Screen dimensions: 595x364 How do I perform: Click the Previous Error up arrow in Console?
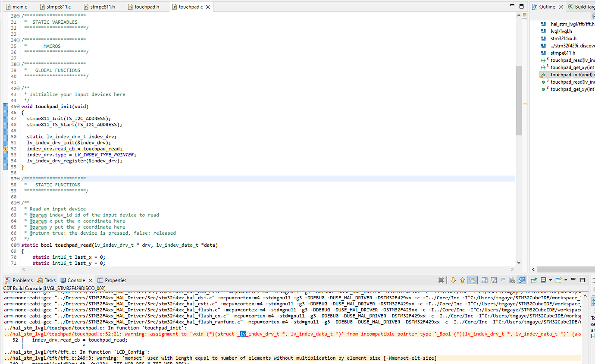pyautogui.click(x=462, y=280)
